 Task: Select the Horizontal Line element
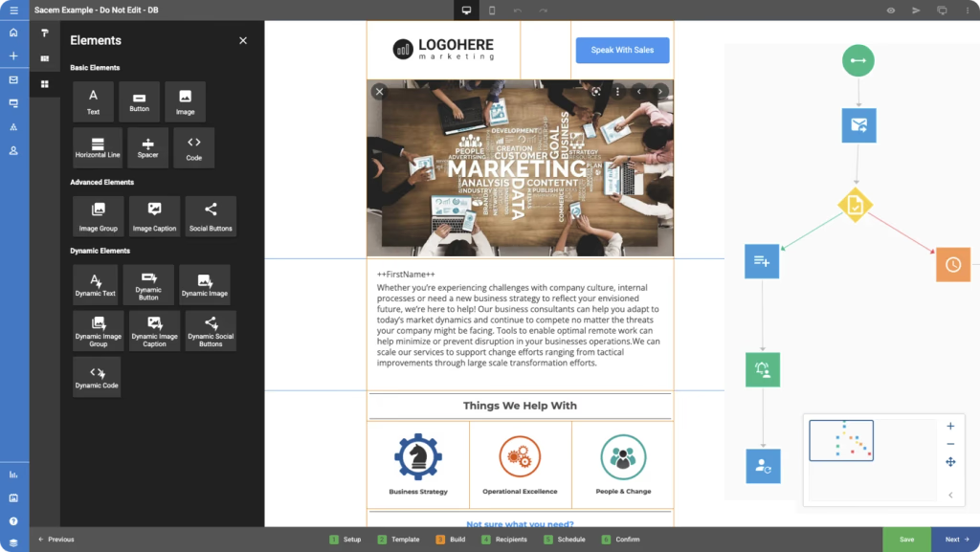(98, 148)
